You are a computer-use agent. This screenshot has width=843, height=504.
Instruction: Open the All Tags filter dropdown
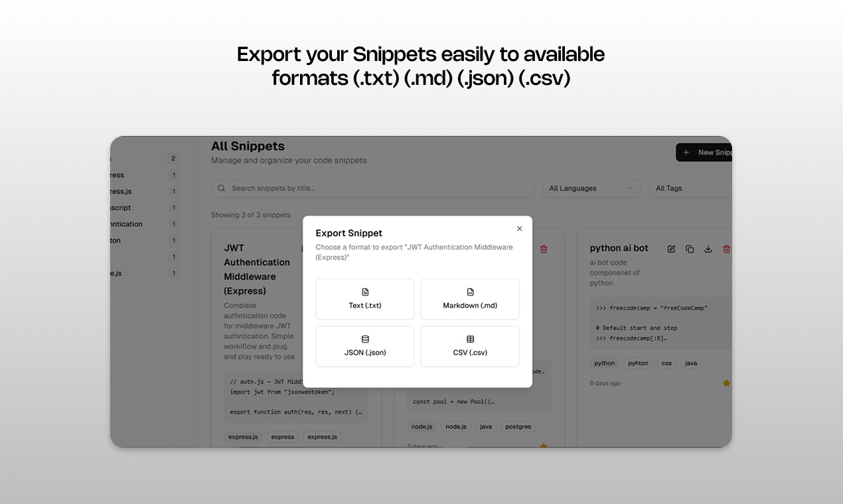coord(690,188)
